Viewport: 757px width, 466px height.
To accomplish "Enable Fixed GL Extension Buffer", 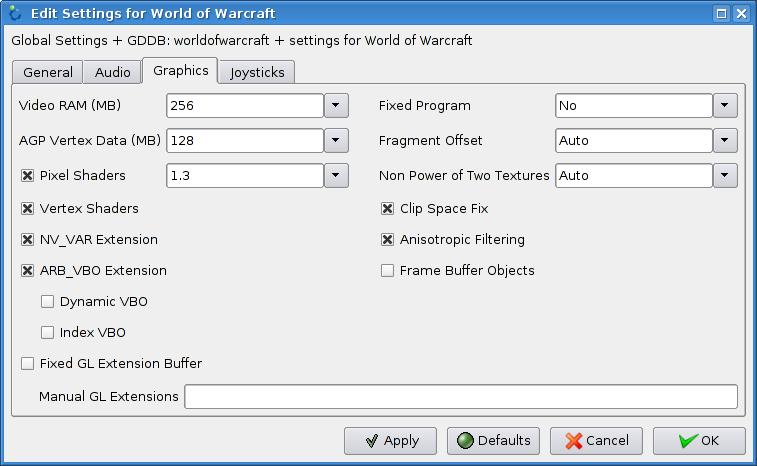I will (28, 364).
